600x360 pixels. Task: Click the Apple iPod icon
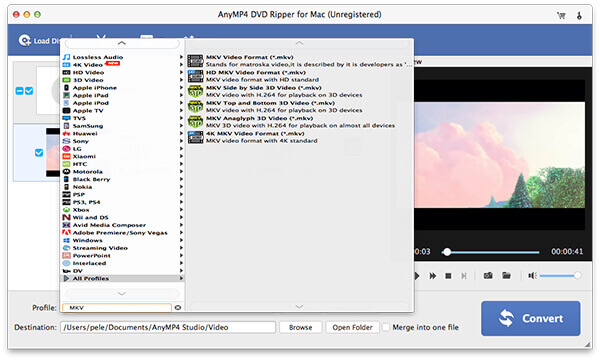[66, 103]
